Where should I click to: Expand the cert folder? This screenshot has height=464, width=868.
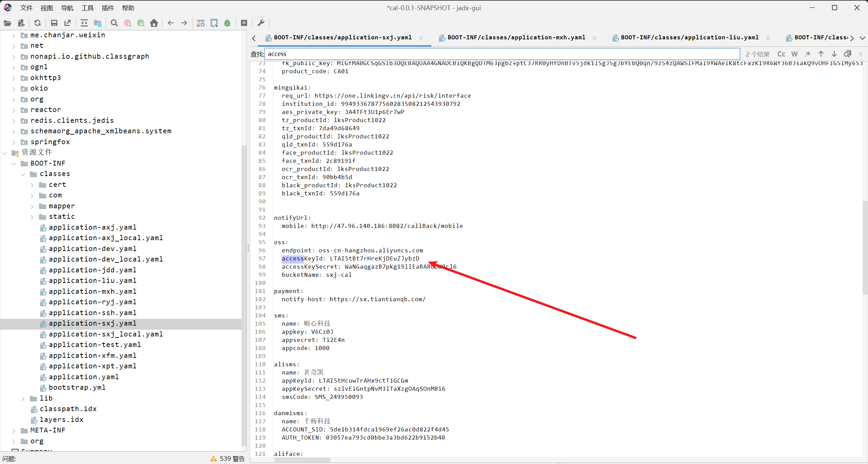coord(32,185)
